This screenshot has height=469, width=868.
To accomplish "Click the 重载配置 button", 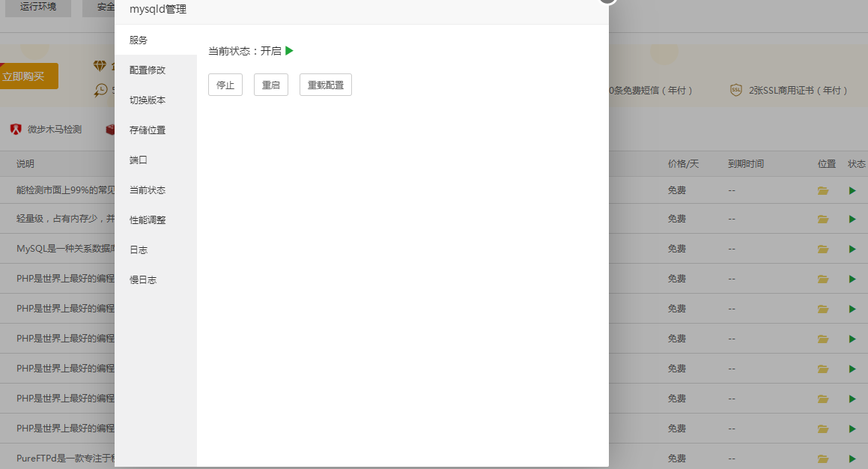I will (x=326, y=85).
